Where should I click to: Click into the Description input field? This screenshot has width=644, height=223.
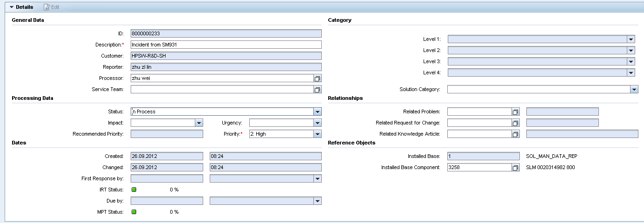(x=226, y=45)
